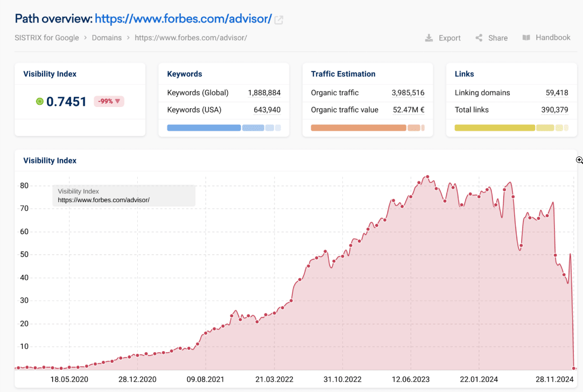This screenshot has height=392, width=583.
Task: Click the Keywords (USA) value 643,940
Action: click(267, 110)
